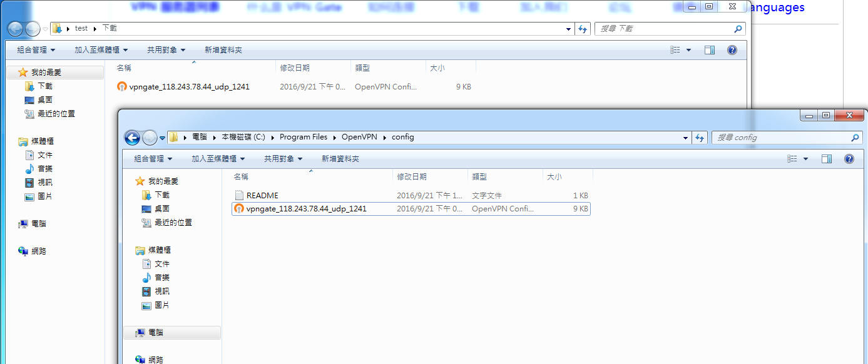Go back in the config window

pyautogui.click(x=132, y=138)
